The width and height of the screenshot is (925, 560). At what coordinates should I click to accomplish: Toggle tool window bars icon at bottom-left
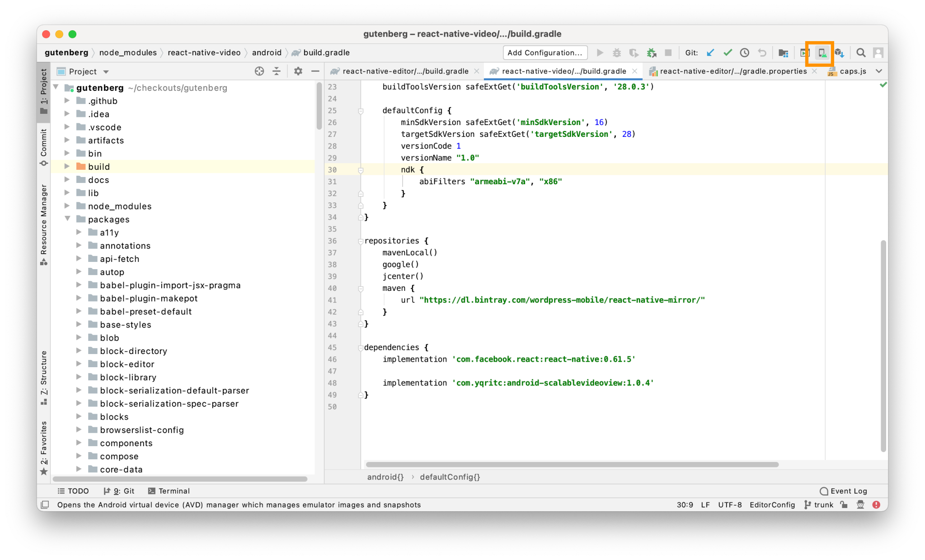pos(45,505)
